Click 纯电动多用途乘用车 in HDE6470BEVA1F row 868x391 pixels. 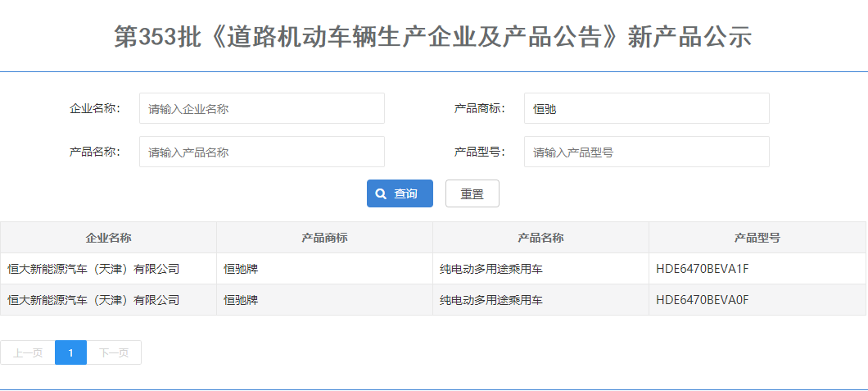[491, 269]
